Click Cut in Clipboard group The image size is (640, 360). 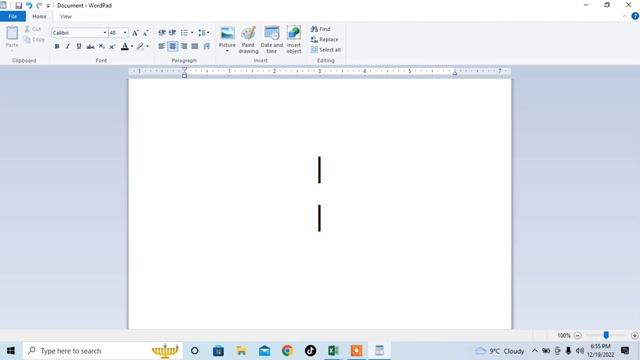33,29
